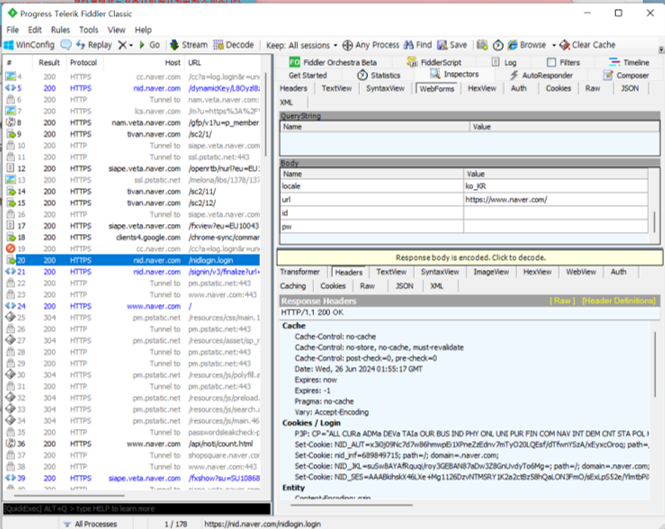Click the camera screenshot toolbar icon
Screen dimensions: 665x529
point(482,45)
